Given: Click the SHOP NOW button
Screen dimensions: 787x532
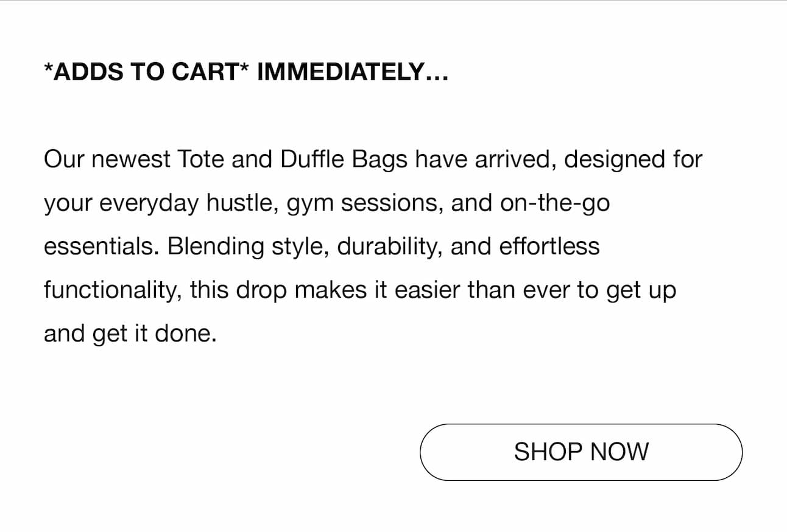Looking at the screenshot, I should tap(581, 452).
